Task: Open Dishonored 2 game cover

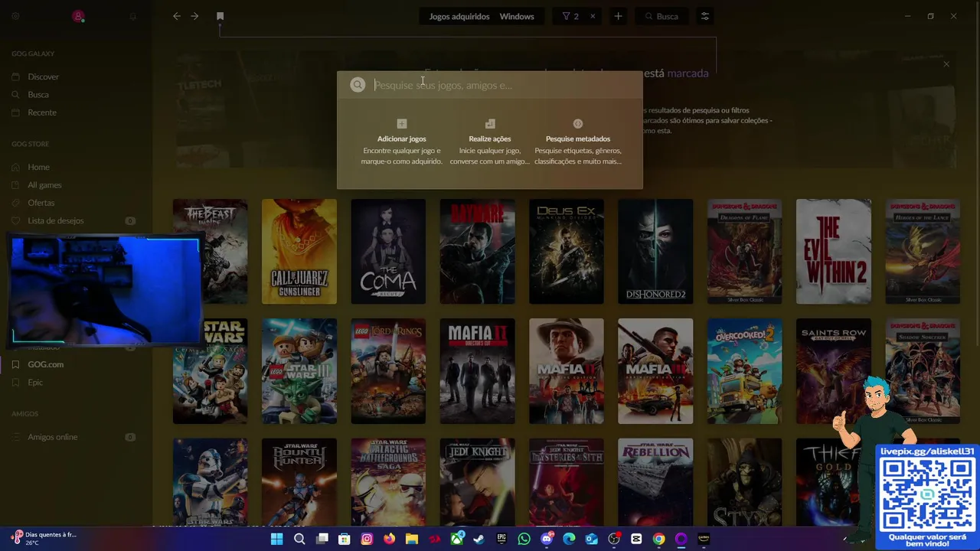Action: 655,252
